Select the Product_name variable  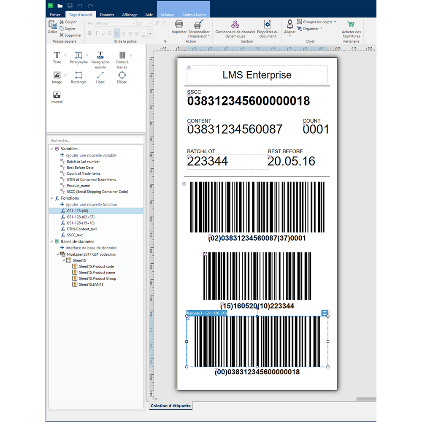coord(78,186)
